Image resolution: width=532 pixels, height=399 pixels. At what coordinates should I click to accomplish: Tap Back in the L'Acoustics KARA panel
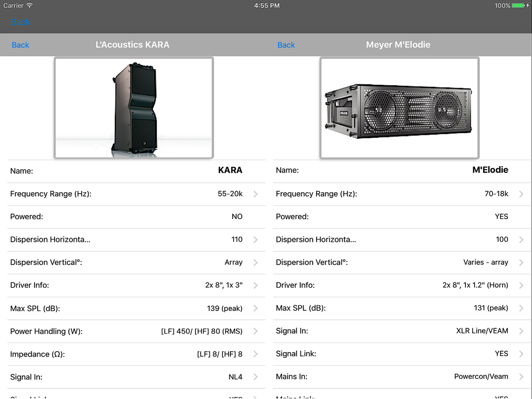pos(20,45)
